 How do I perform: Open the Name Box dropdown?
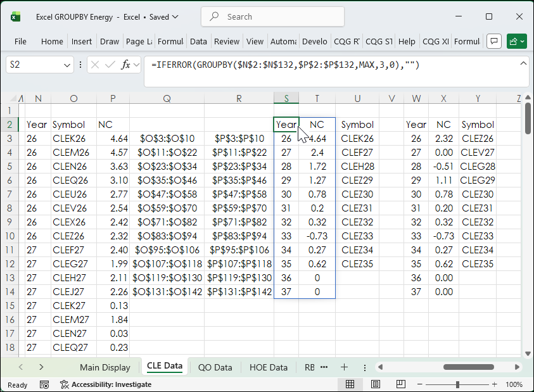point(68,65)
